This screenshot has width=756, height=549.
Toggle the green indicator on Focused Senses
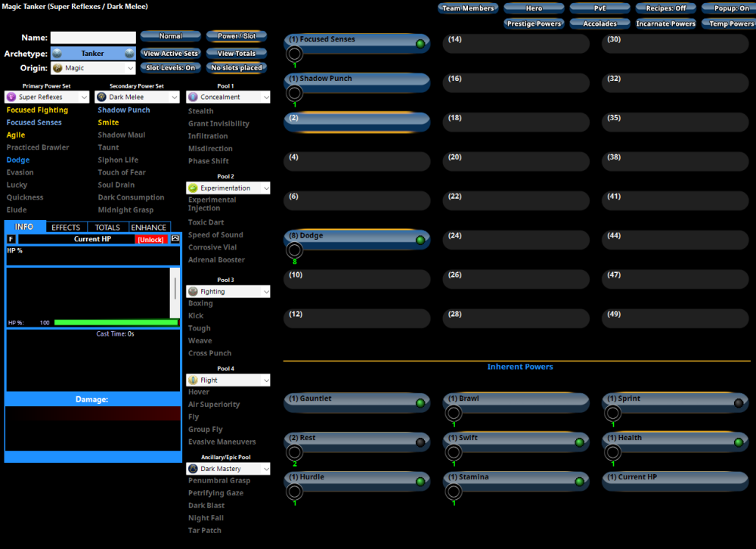click(x=420, y=44)
